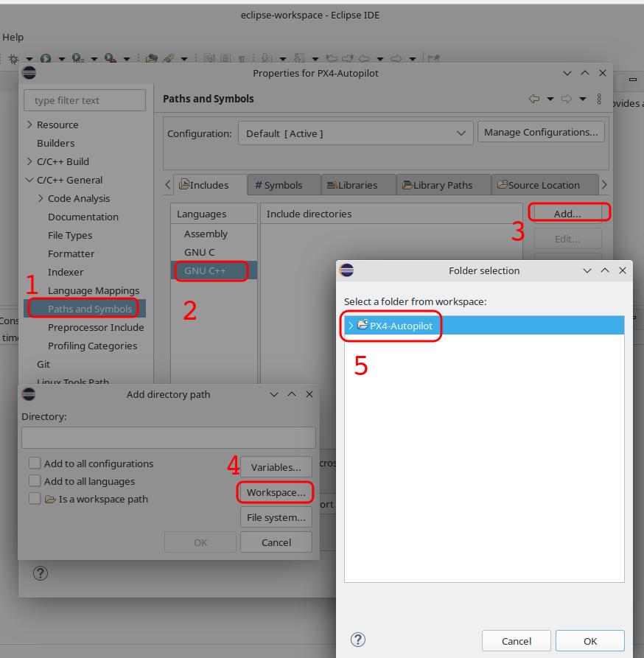The height and width of the screenshot is (658, 644).
Task: Enable Add to all languages checkbox
Action: pyautogui.click(x=35, y=480)
